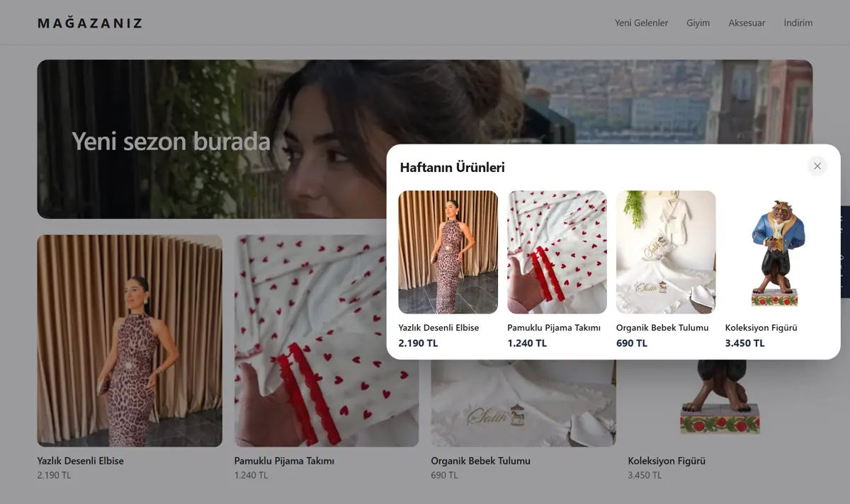This screenshot has height=504, width=850.
Task: Open the İndirim navigation item
Action: [798, 23]
